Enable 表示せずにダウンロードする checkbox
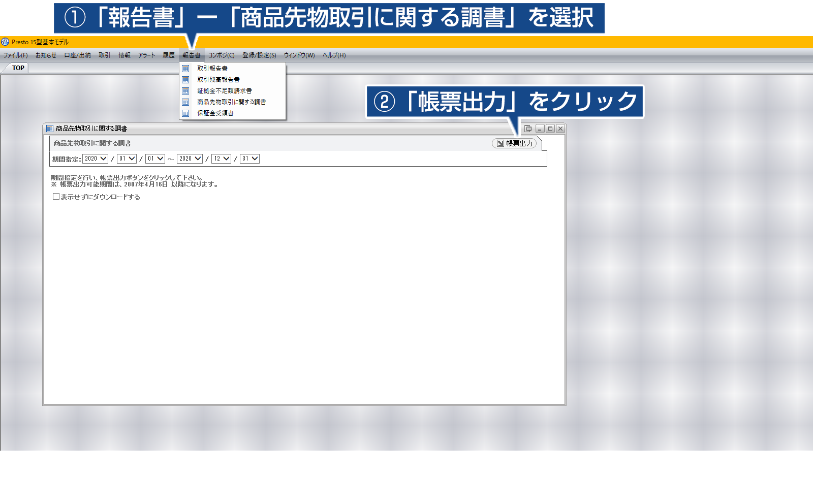The width and height of the screenshot is (813, 504). (x=56, y=197)
